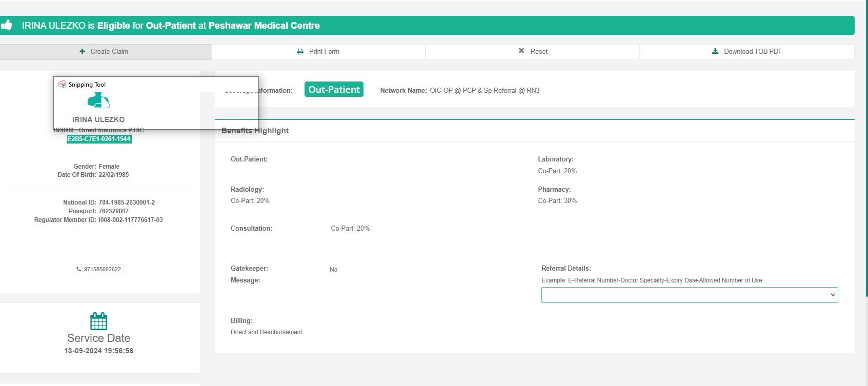
Task: Click the Out-Patient coverage badge
Action: pyautogui.click(x=334, y=89)
